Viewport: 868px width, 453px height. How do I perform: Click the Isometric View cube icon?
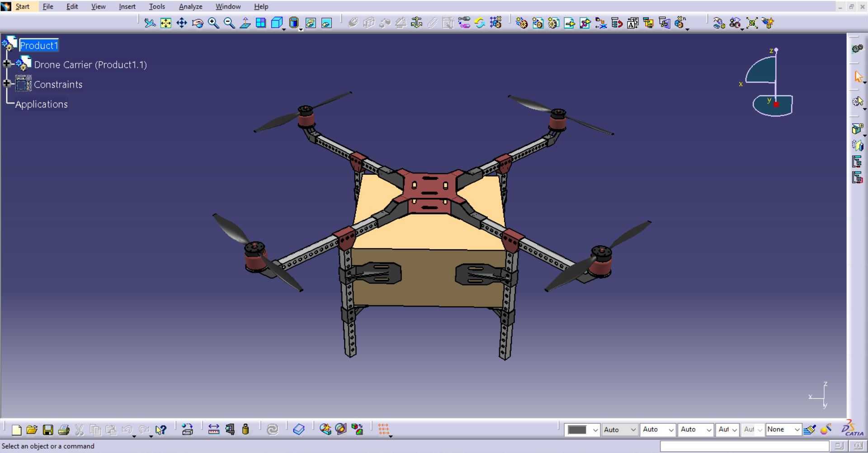pyautogui.click(x=276, y=23)
